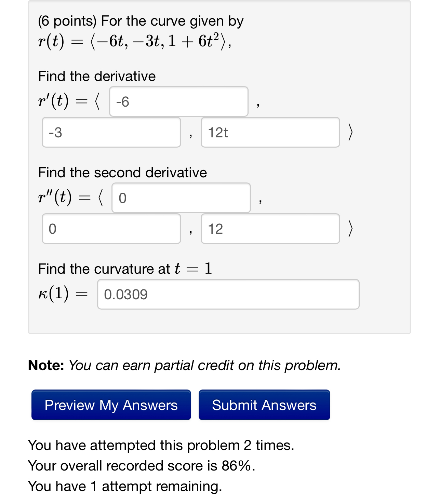The width and height of the screenshot is (439, 504).
Task: Click the partial credit note text
Action: click(x=185, y=365)
